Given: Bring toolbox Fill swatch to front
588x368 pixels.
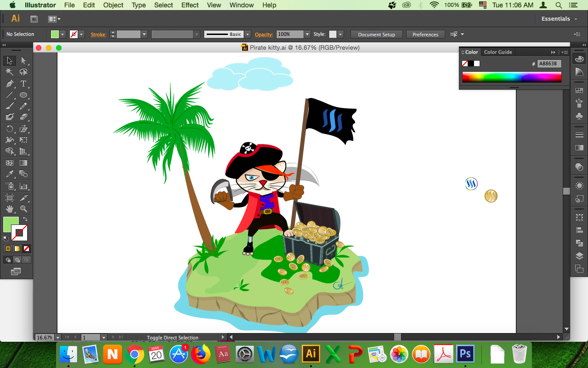Looking at the screenshot, I should pyautogui.click(x=11, y=224).
